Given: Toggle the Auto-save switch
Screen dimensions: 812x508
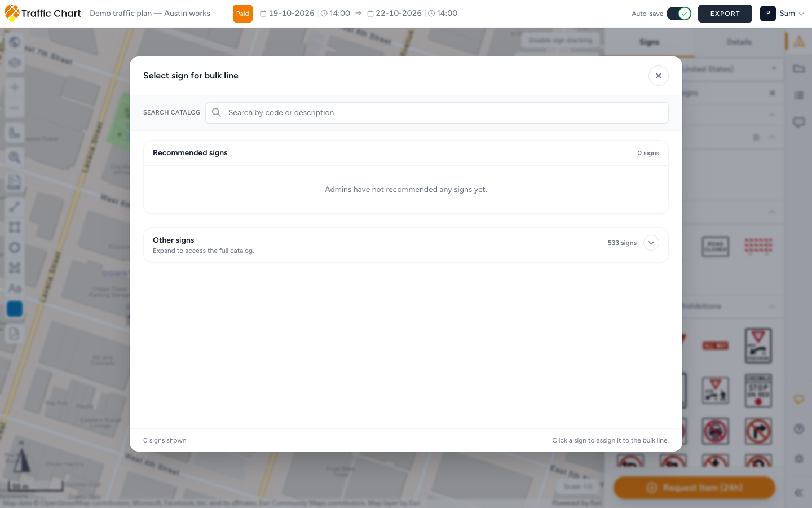Looking at the screenshot, I should 679,14.
